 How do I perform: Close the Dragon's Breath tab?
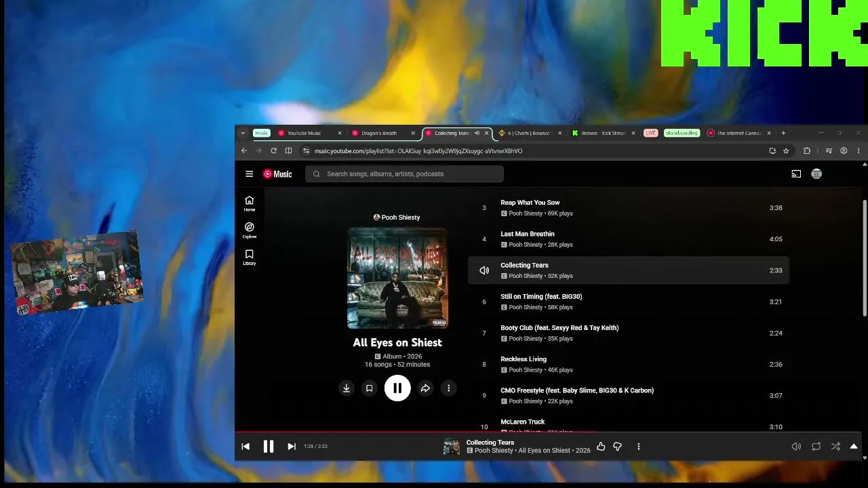pyautogui.click(x=413, y=134)
